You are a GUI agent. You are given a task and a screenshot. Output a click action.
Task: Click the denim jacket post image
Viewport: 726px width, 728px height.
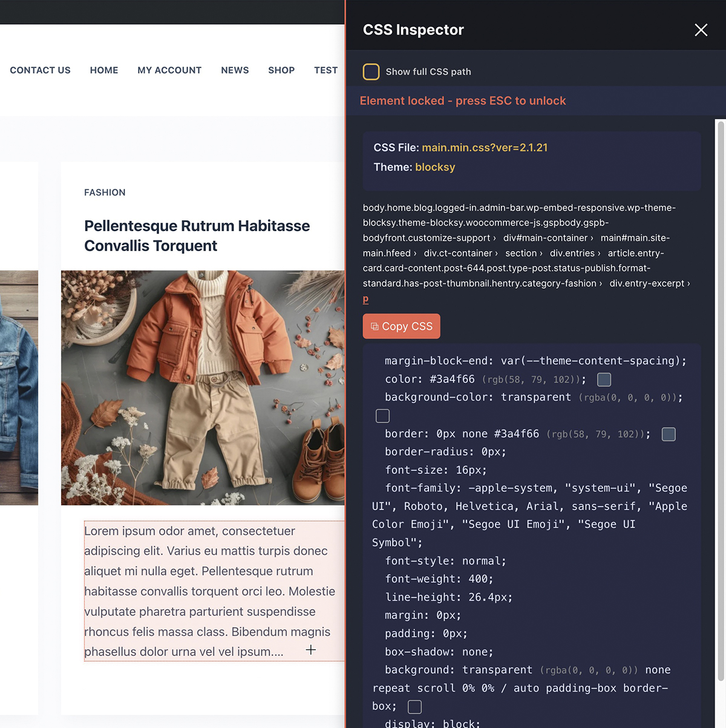coord(19,387)
